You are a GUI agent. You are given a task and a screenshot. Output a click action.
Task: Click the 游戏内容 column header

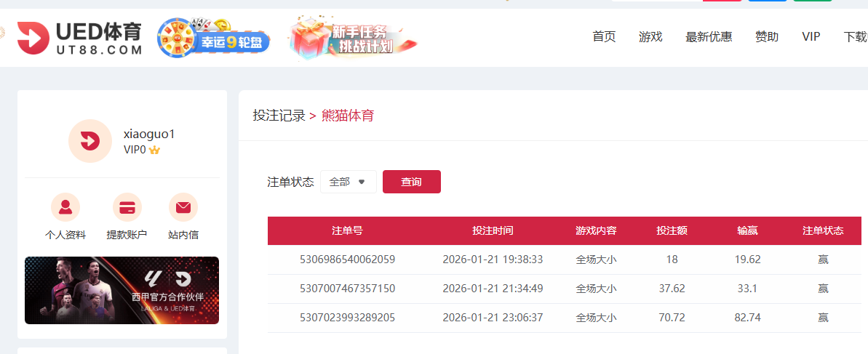[596, 230]
